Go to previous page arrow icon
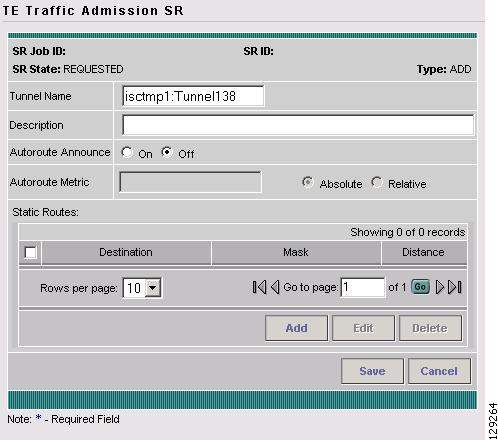Viewport: 498px width, 440px height. click(275, 287)
